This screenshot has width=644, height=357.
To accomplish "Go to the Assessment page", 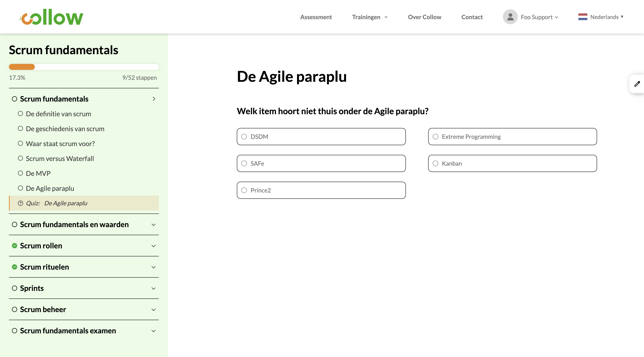I will pos(316,17).
